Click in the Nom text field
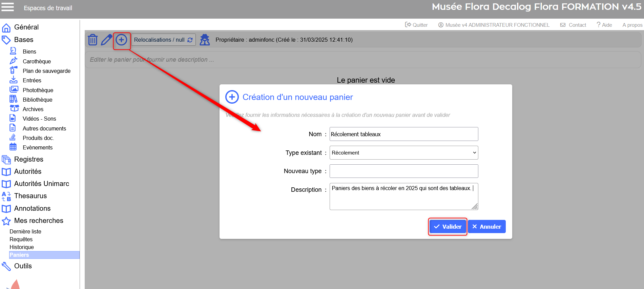The height and width of the screenshot is (289, 644). coord(403,134)
